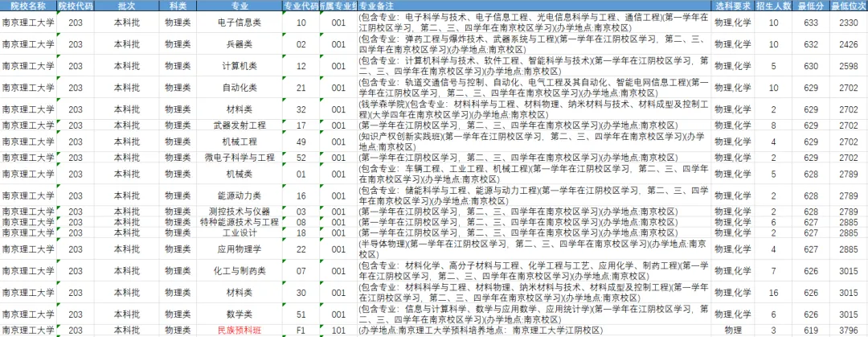This screenshot has height=337, width=868.
Task: Click major code 51 cell
Action: click(301, 314)
